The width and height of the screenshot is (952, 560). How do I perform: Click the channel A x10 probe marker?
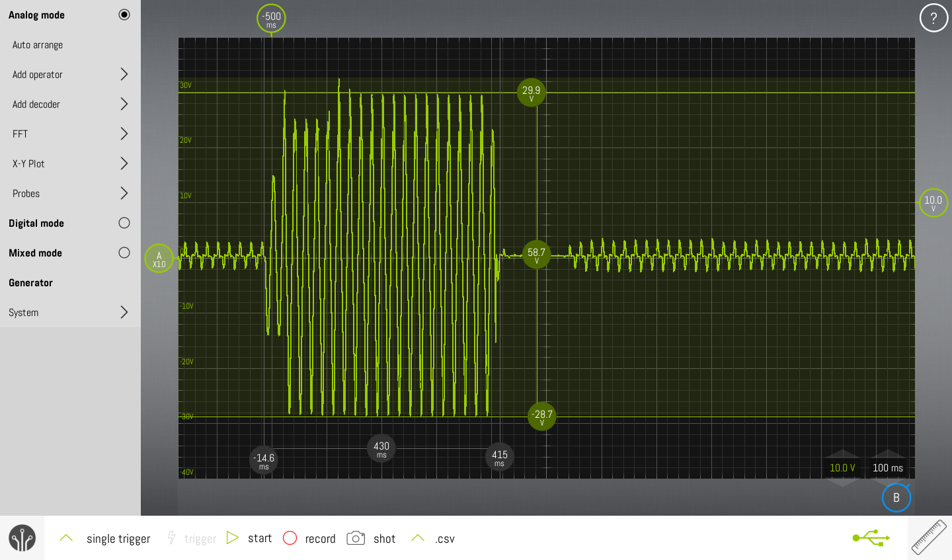159,259
